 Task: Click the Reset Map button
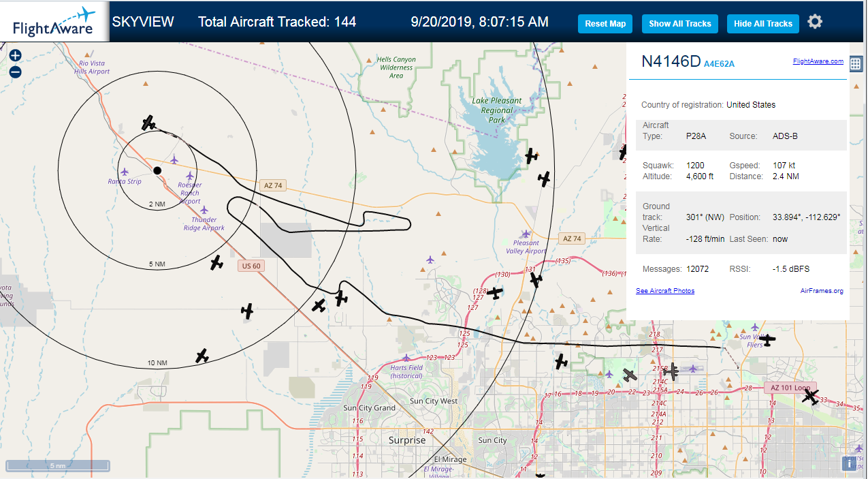pos(605,23)
